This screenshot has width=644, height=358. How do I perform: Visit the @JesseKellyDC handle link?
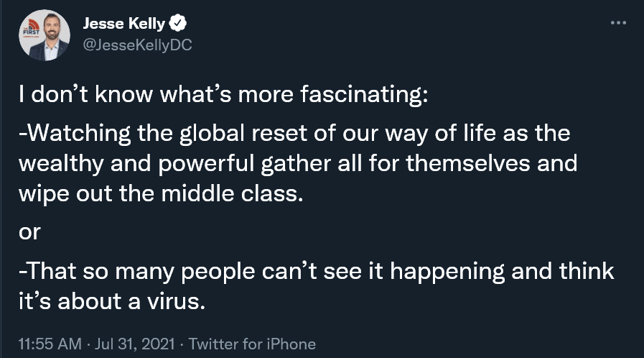click(139, 45)
